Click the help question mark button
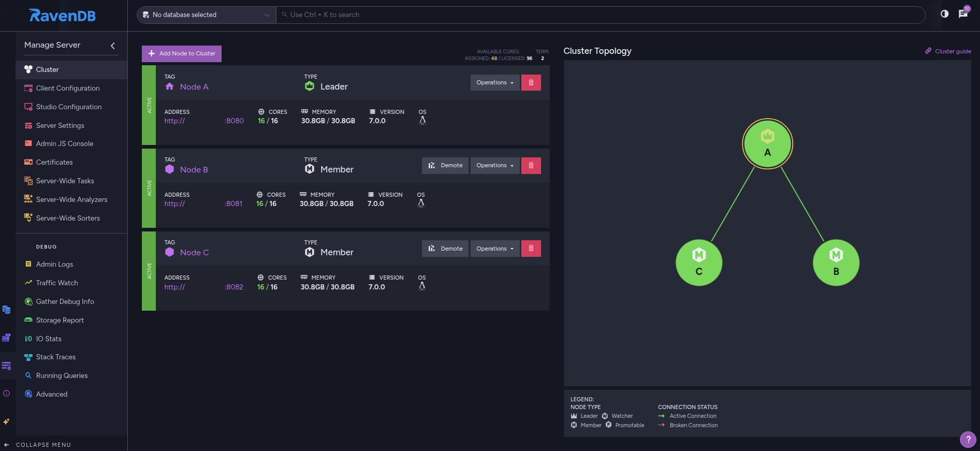This screenshot has width=980, height=451. click(968, 439)
